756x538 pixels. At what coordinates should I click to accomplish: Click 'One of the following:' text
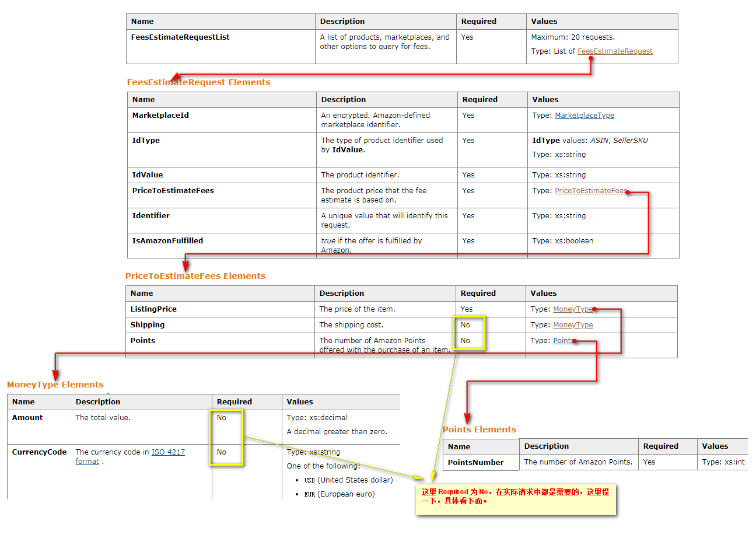tap(323, 466)
